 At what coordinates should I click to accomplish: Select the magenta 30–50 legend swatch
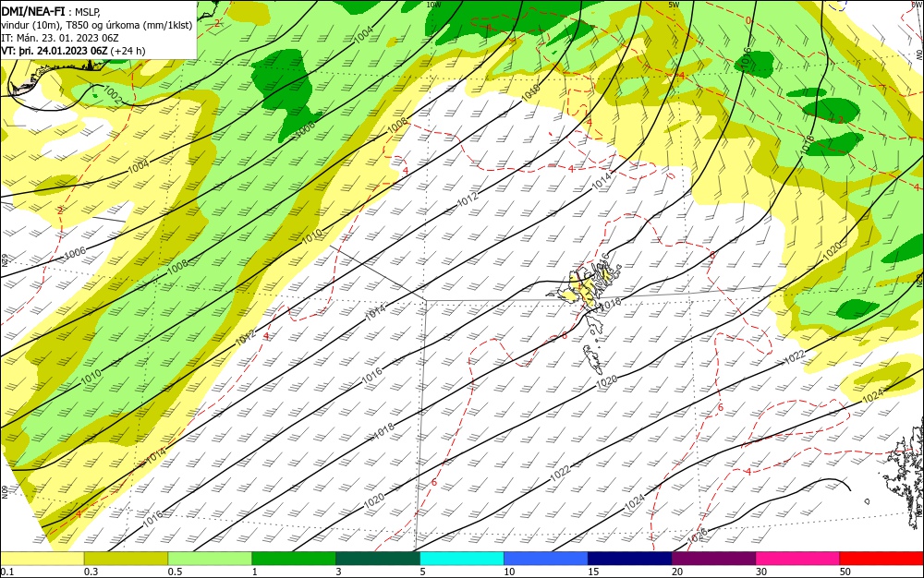[x=798, y=559]
